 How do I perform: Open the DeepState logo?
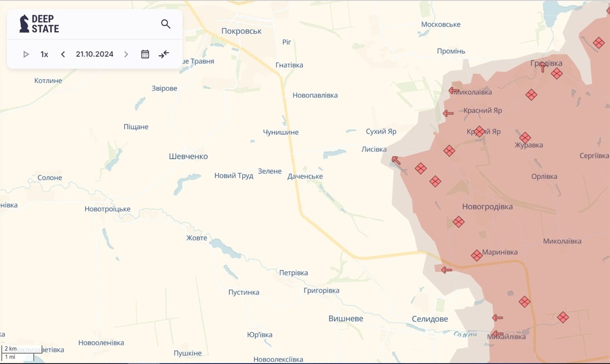pos(39,24)
